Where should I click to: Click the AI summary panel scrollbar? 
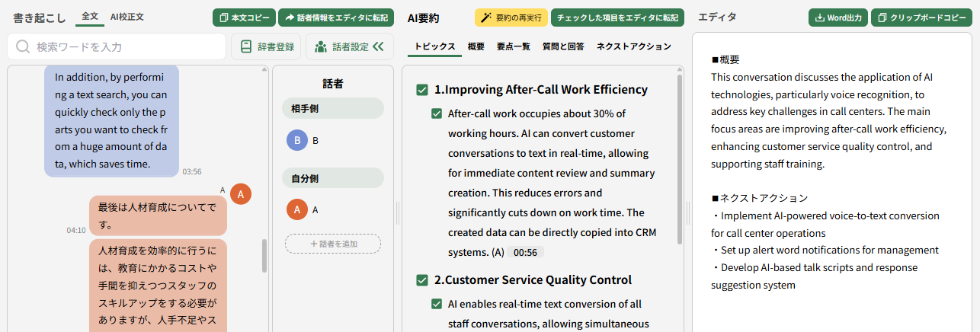click(x=678, y=160)
